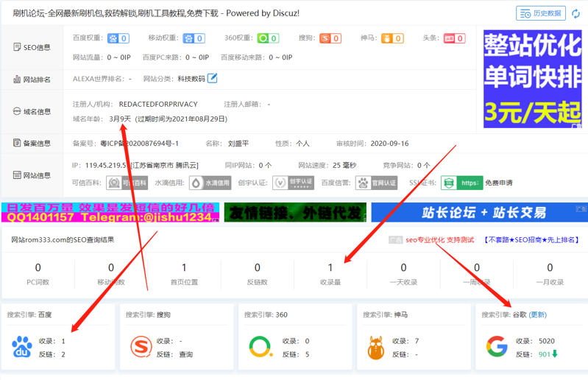Click the 刘盛平 name value
The width and height of the screenshot is (588, 380).
pos(238,144)
